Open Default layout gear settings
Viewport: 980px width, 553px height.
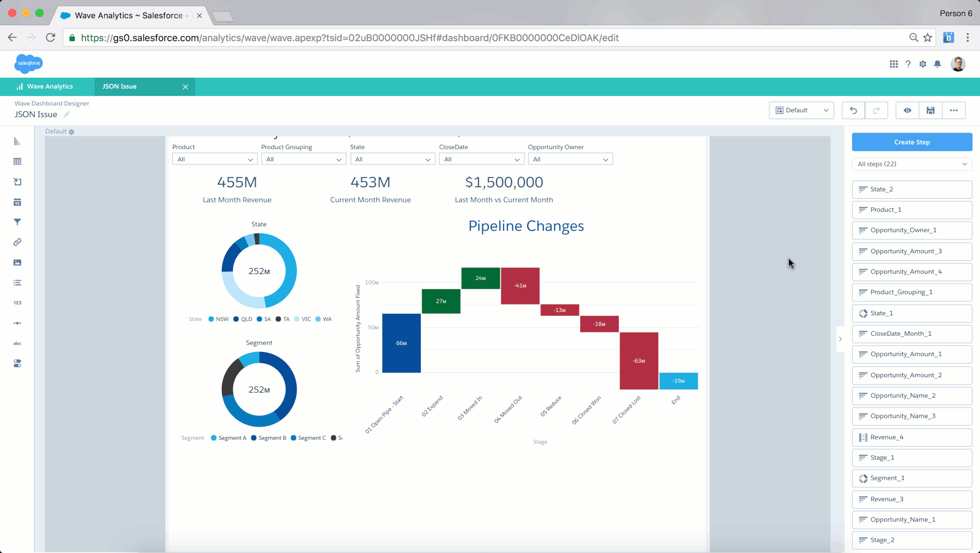(x=71, y=132)
